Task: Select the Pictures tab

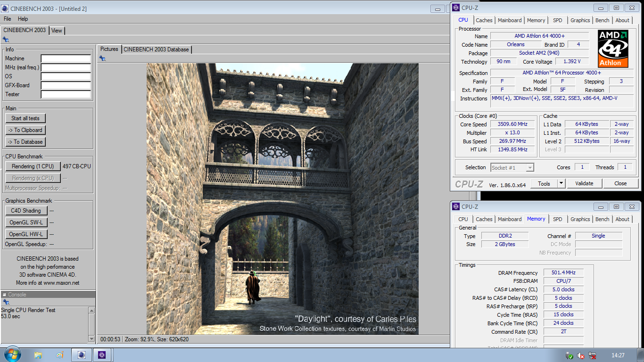Action: pyautogui.click(x=109, y=49)
